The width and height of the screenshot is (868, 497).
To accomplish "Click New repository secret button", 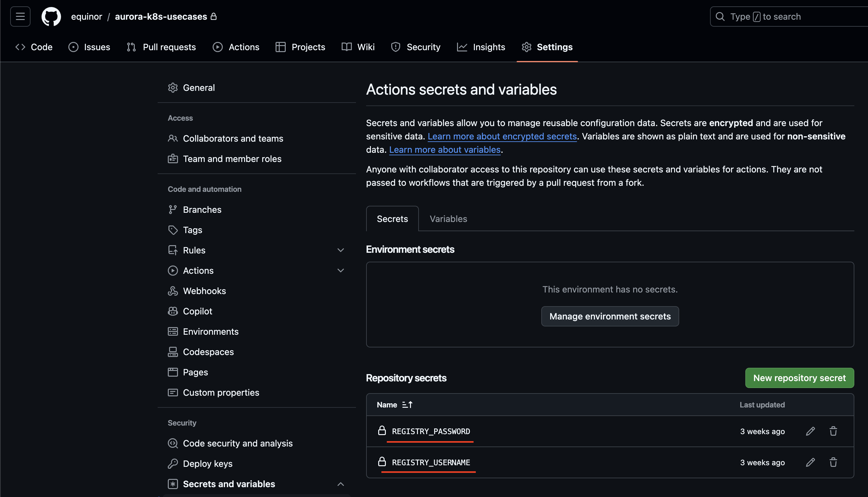I will [x=799, y=378].
